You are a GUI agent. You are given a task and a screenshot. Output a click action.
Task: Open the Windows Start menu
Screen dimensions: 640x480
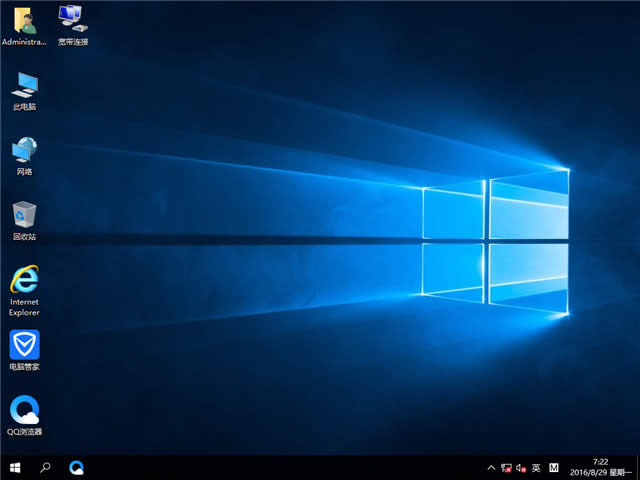pyautogui.click(x=15, y=467)
